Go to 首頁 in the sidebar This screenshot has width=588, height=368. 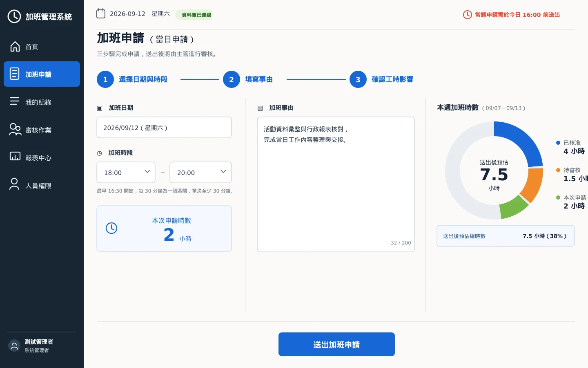coord(42,47)
